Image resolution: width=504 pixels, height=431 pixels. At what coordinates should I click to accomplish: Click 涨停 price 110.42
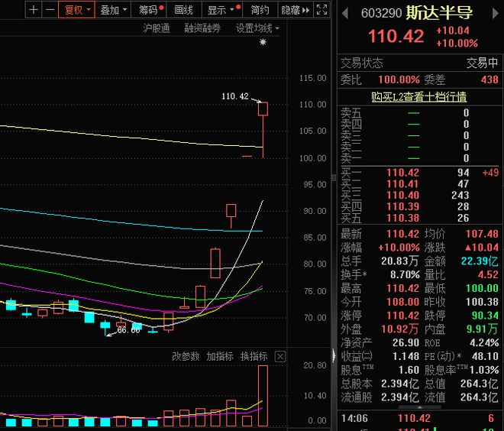point(402,316)
